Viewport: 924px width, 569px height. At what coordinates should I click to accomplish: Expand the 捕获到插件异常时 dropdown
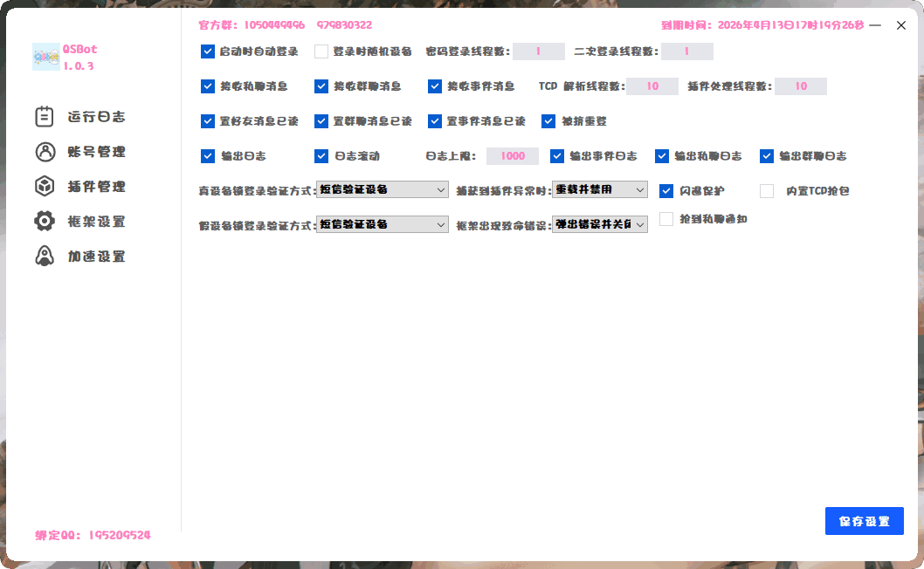point(600,189)
